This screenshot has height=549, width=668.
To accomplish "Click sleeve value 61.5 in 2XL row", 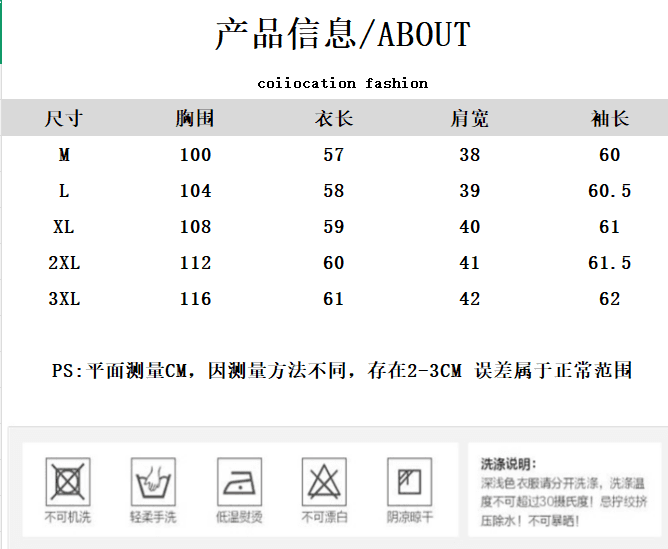I will pyautogui.click(x=610, y=263).
